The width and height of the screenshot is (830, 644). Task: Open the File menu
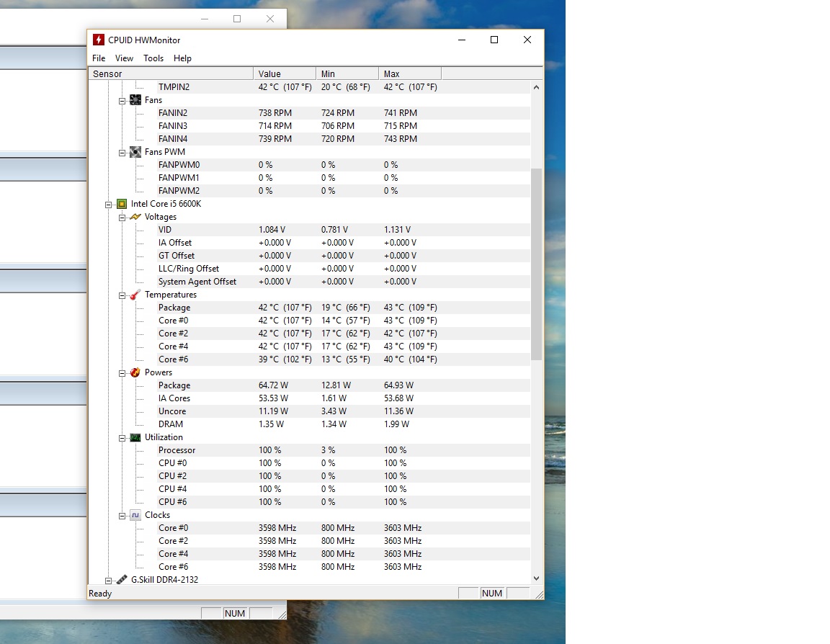point(99,58)
